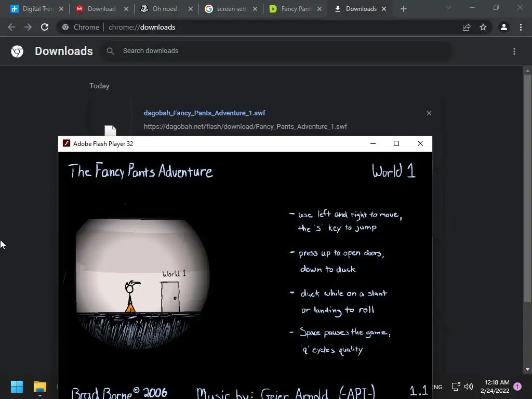Click the scrollbar up arrow

(527, 71)
